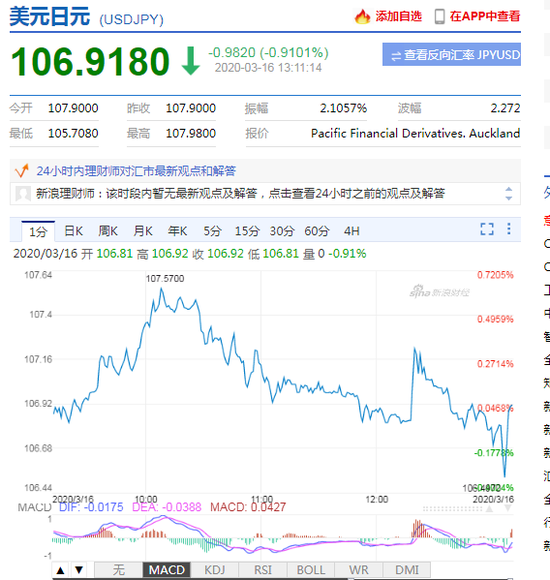Select the DMI indicator
This screenshot has width=550, height=580.
407,570
